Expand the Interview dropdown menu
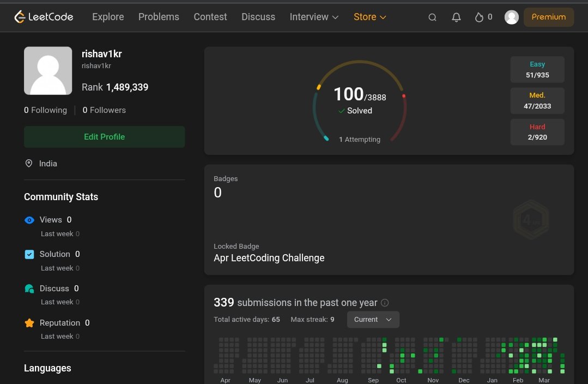The image size is (588, 384). [x=314, y=17]
